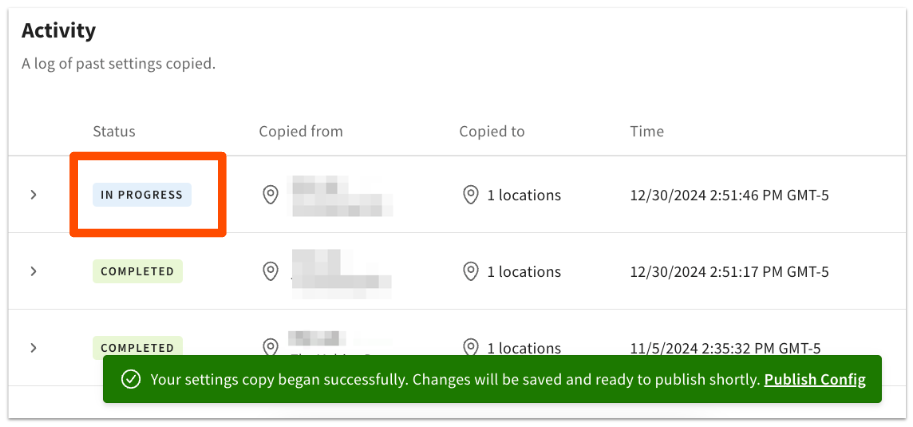Expand the 11/5/2024 activity row chevron
Screen dimensions: 913x427
33,347
